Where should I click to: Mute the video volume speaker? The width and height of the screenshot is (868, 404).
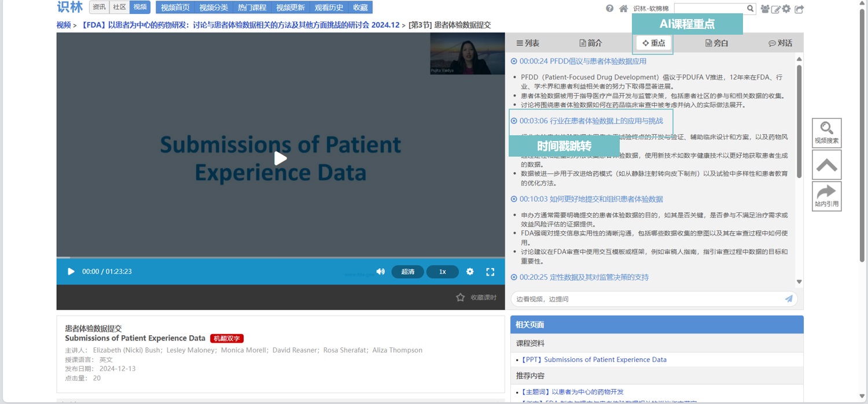pyautogui.click(x=380, y=272)
